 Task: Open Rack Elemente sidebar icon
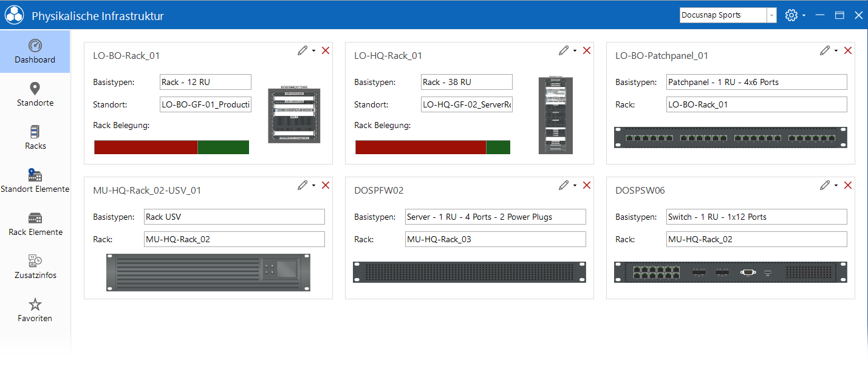pos(35,219)
